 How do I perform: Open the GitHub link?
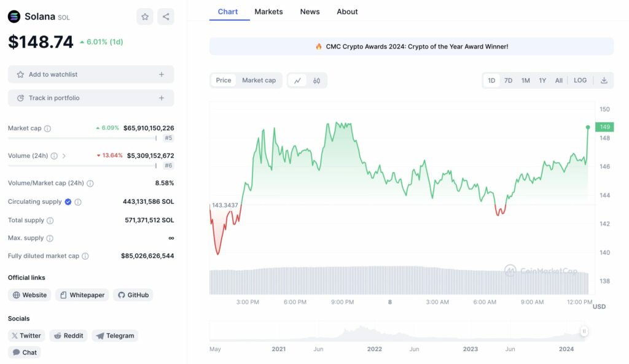tap(133, 295)
